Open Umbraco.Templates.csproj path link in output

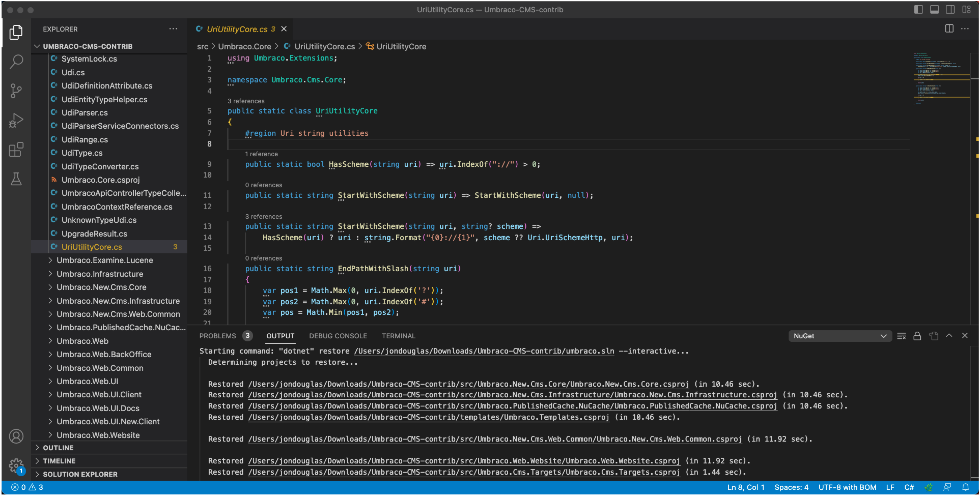coord(429,417)
